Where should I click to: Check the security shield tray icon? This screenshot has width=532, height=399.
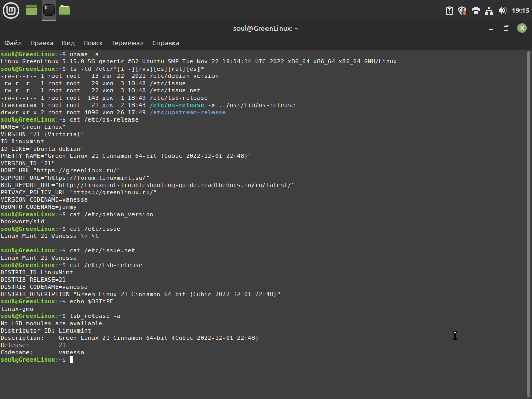462,10
